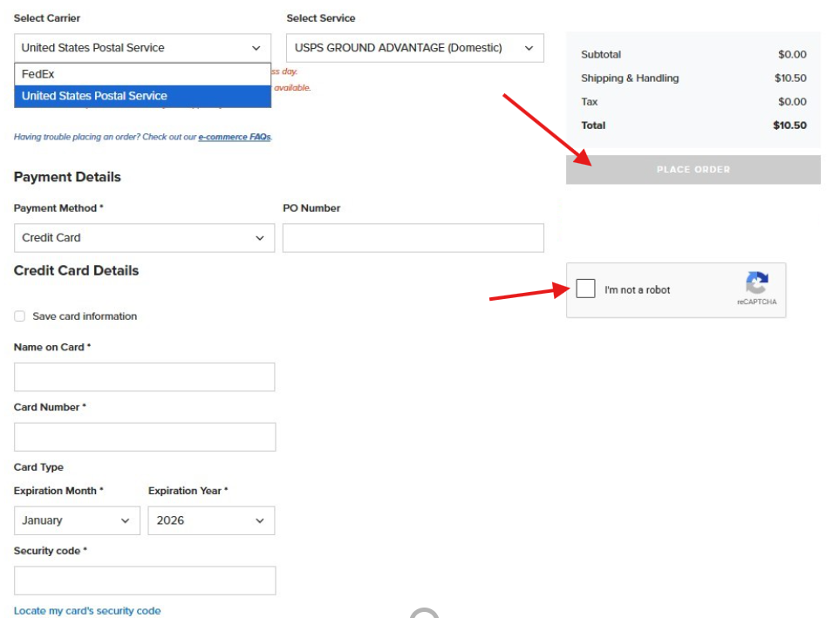Select United States Postal Service option
Viewport: 840px width, 618px height.
(142, 96)
